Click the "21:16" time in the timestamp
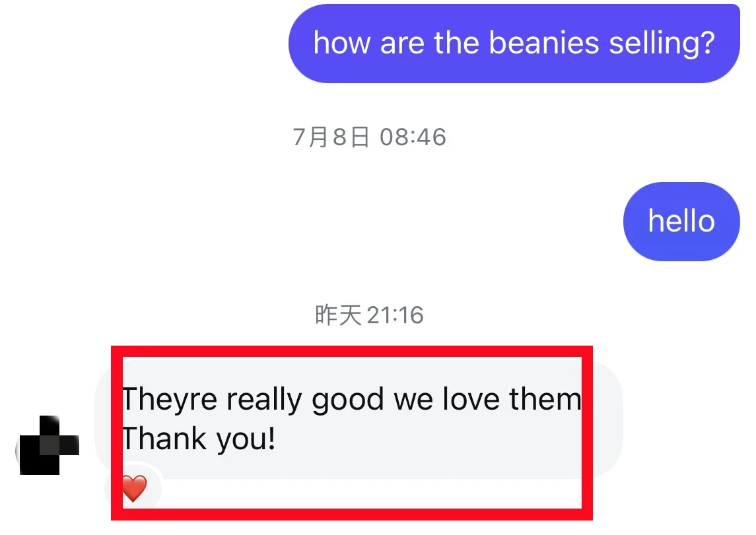The image size is (756, 535). click(x=395, y=315)
